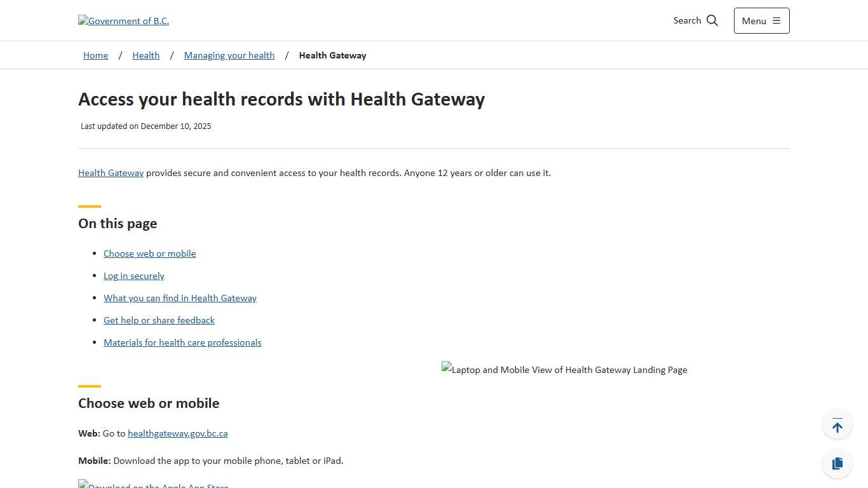Viewport: 868px width, 488px height.
Task: Select Health Gateway in the breadcrumb trail
Action: click(332, 55)
